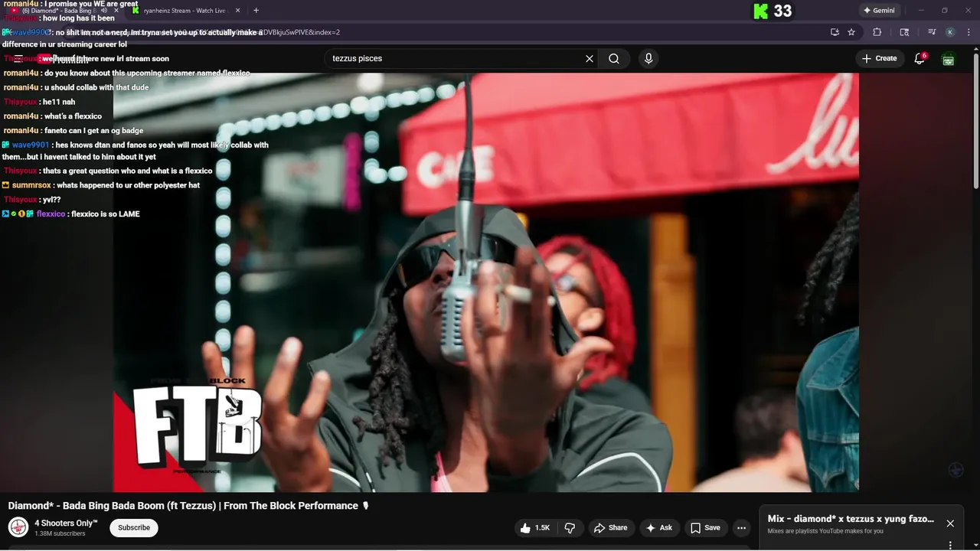The width and height of the screenshot is (980, 551).
Task: Close the Mix playlist panel
Action: click(x=950, y=523)
